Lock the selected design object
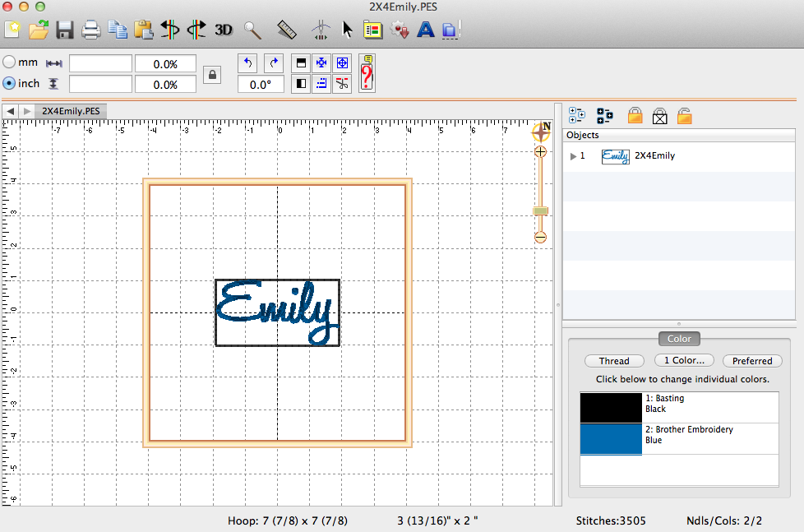 pos(635,115)
